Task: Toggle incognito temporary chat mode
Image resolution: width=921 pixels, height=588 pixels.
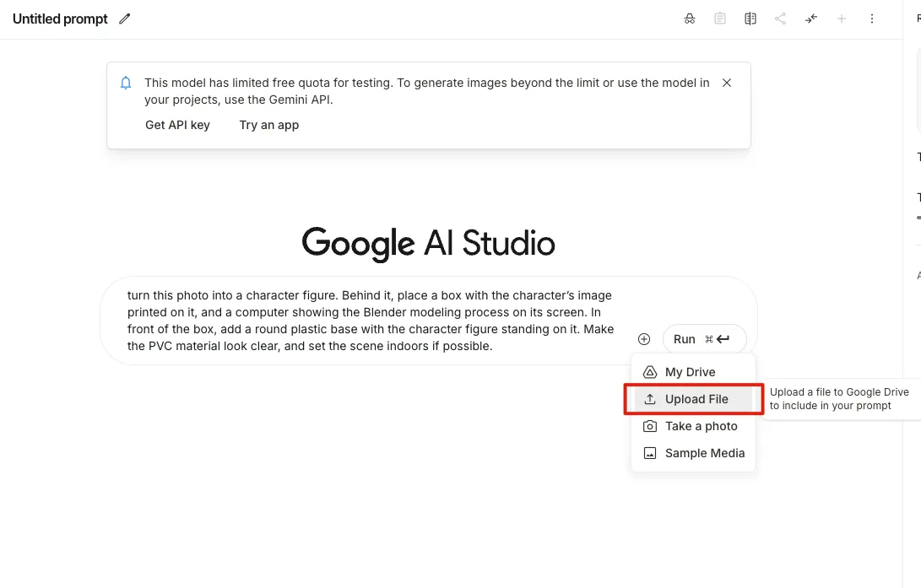Action: pyautogui.click(x=690, y=19)
